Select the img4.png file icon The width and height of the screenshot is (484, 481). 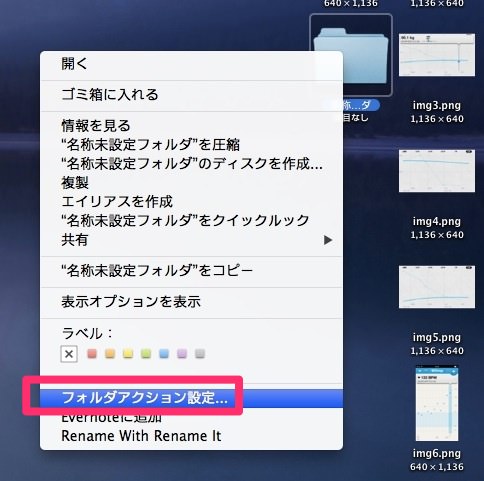[437, 171]
